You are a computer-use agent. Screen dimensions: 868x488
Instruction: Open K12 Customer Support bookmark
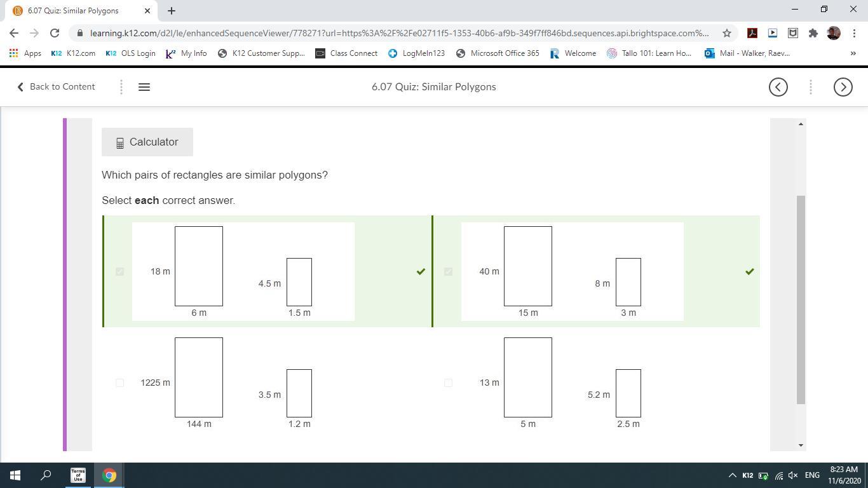point(261,53)
